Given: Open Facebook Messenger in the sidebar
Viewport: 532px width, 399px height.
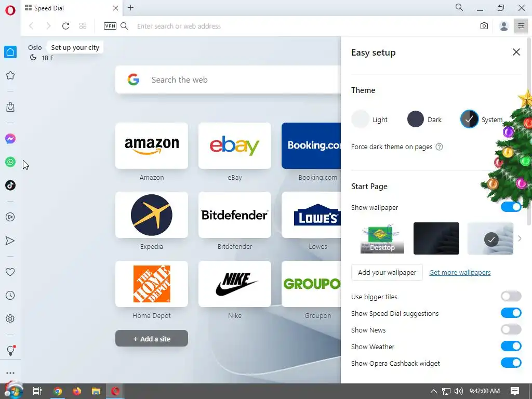Looking at the screenshot, I should pos(10,138).
